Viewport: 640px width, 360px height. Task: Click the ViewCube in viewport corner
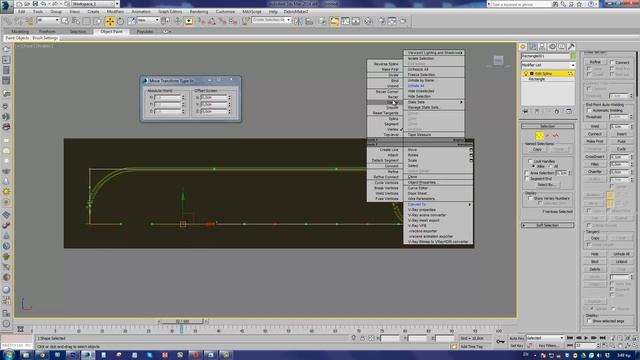point(498,61)
